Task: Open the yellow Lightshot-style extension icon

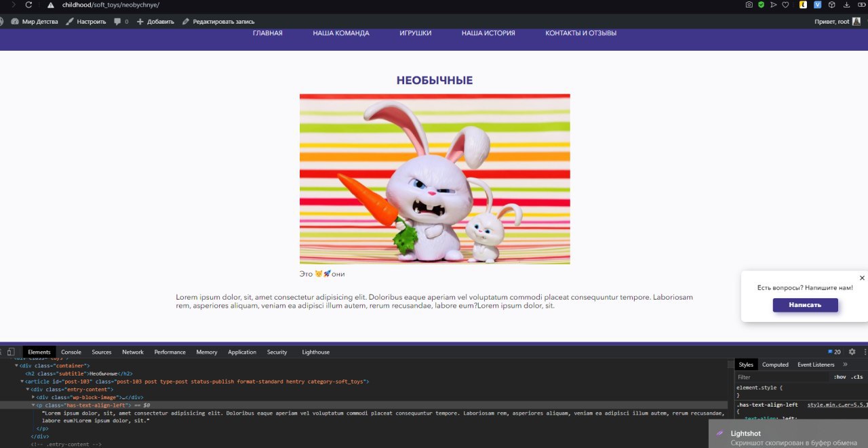Action: click(x=803, y=5)
